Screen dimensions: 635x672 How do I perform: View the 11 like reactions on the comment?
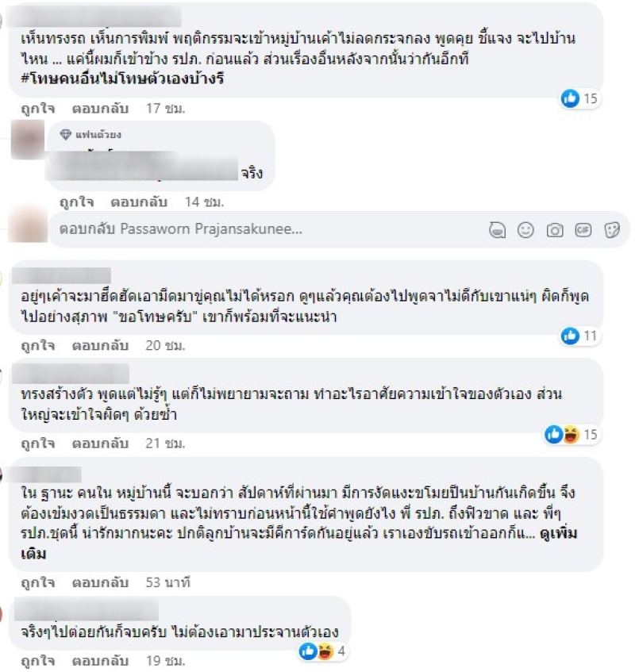(579, 336)
